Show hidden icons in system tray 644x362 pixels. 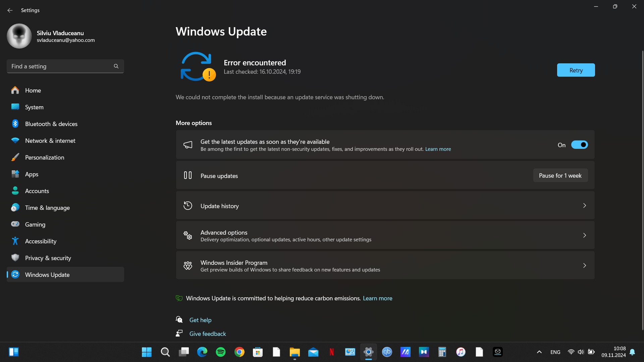[x=539, y=352]
